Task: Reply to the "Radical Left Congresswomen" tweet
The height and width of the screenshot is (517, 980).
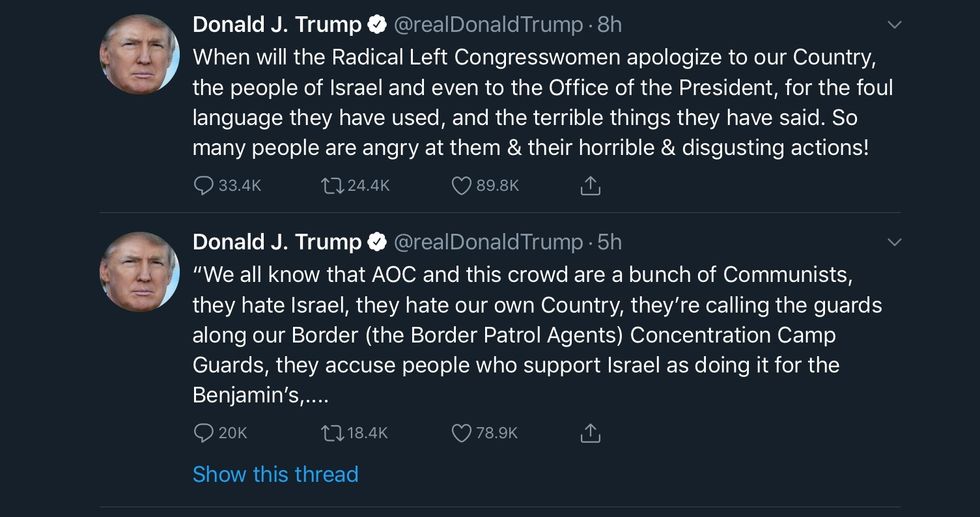Action: (x=204, y=185)
